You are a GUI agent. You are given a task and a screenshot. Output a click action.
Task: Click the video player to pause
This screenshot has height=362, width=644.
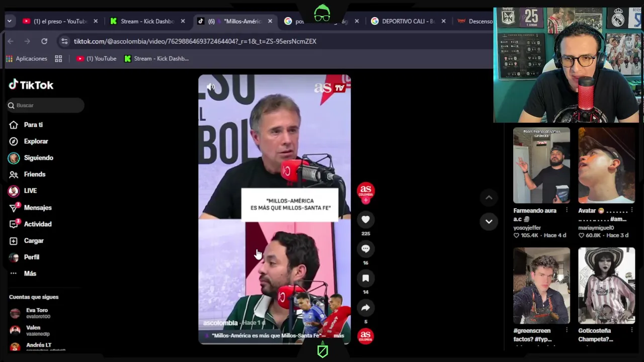(x=274, y=209)
